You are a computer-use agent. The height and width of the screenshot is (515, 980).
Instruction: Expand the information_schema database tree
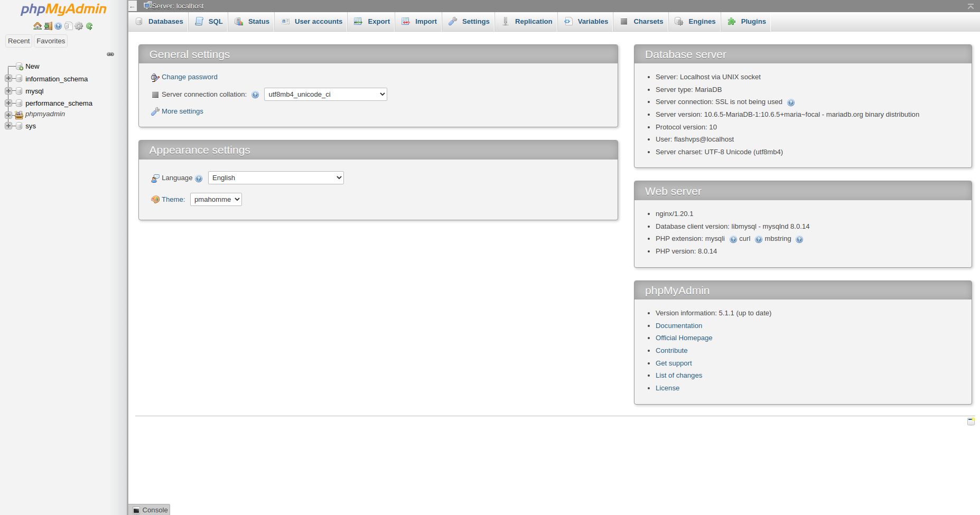pyautogui.click(x=8, y=79)
